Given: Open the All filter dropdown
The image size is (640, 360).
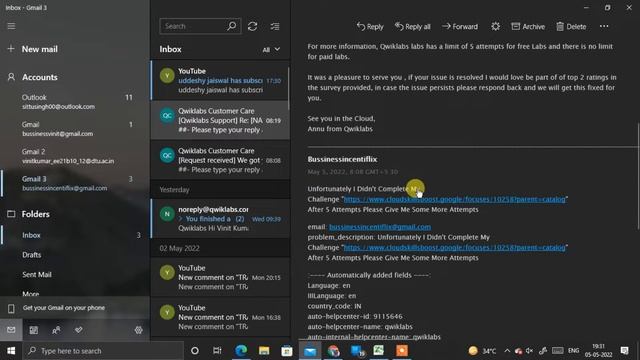Looking at the screenshot, I should pyautogui.click(x=271, y=49).
